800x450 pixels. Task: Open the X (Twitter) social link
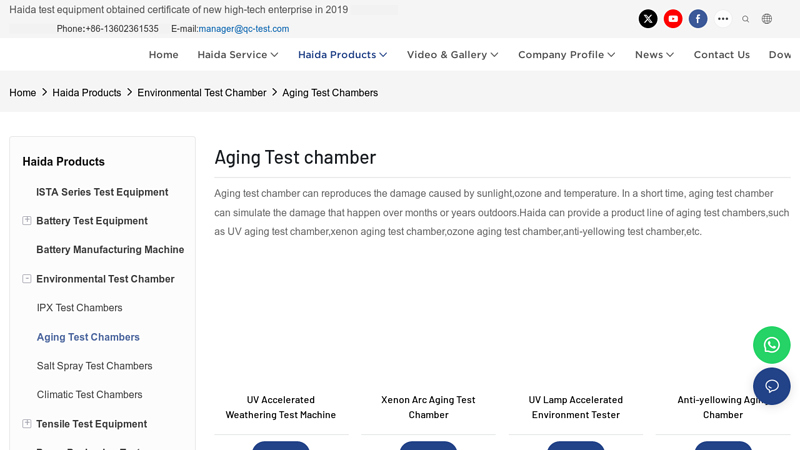click(x=648, y=19)
